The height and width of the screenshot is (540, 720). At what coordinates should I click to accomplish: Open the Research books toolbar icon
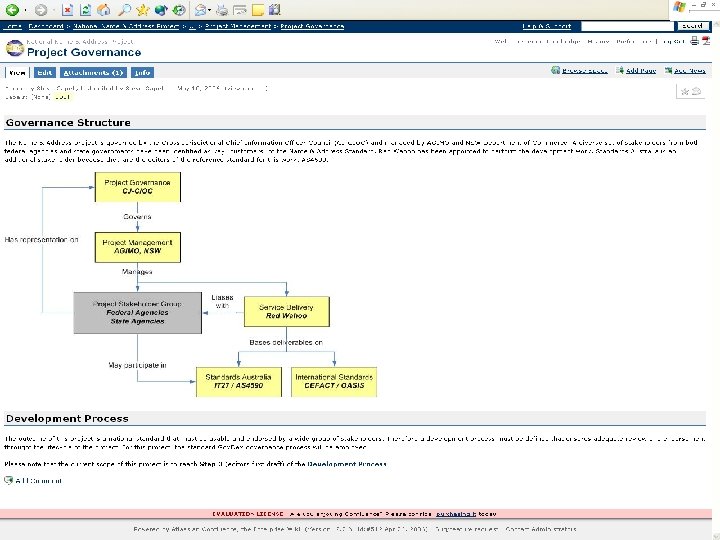tap(275, 10)
